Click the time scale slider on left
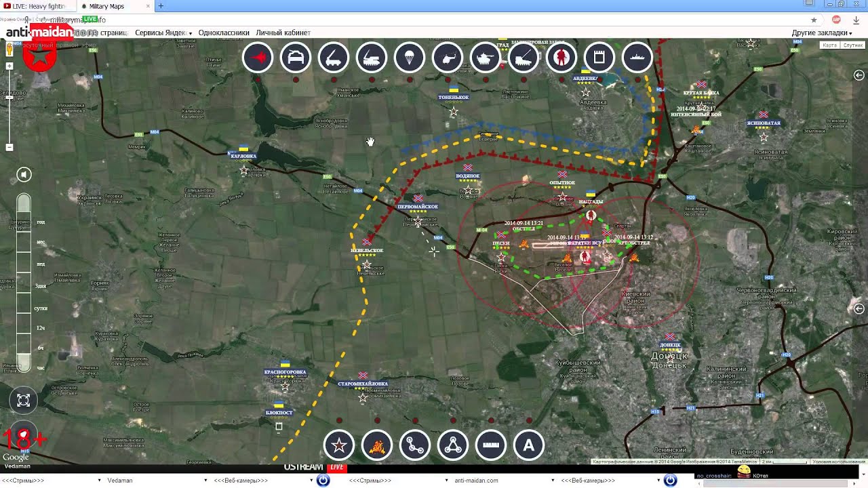 tap(24, 283)
